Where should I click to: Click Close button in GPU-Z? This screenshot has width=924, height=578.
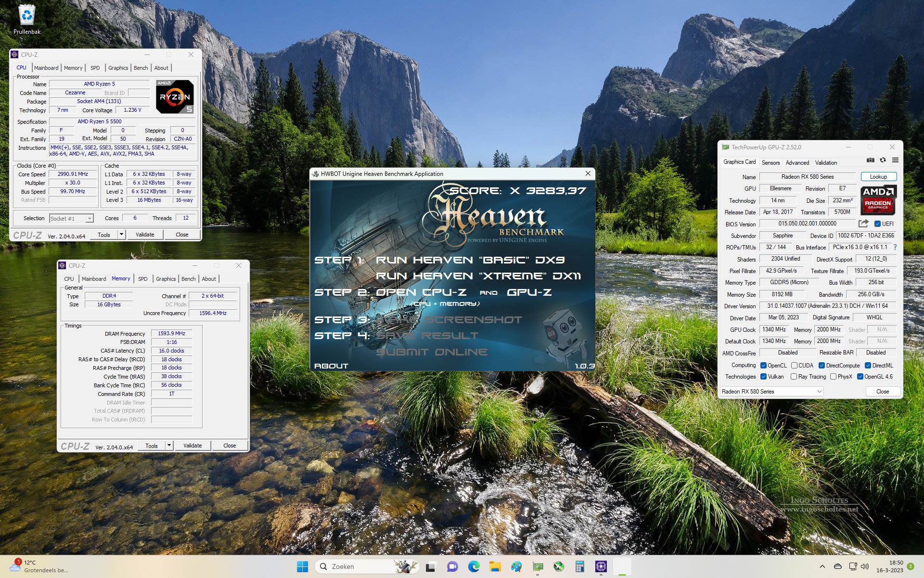pos(883,392)
